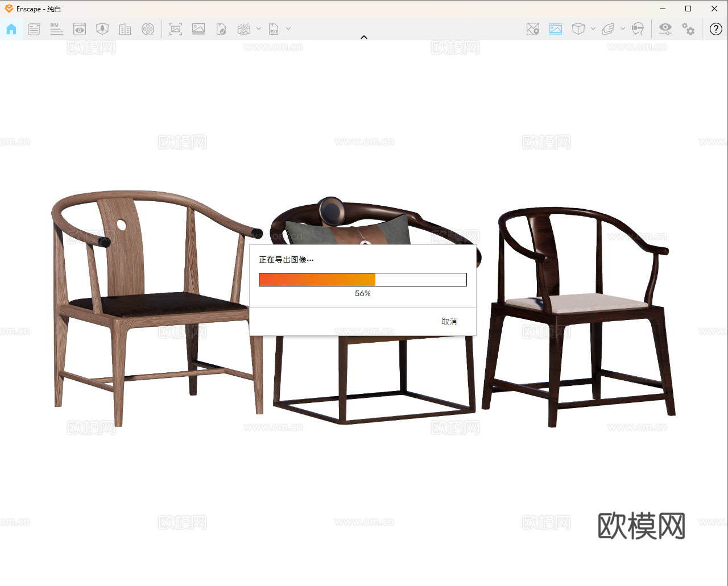Launch batch rendering image icon
Viewport: 728px width, 586px height.
pos(198,29)
